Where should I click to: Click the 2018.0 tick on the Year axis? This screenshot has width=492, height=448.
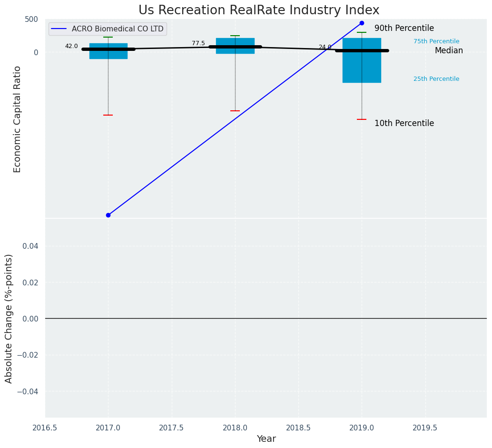point(235,428)
